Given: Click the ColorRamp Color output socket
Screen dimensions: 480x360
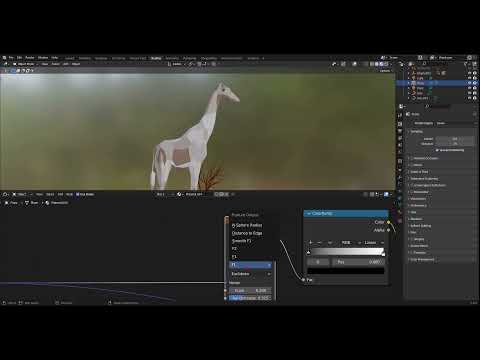Looking at the screenshot, I should pyautogui.click(x=389, y=222).
